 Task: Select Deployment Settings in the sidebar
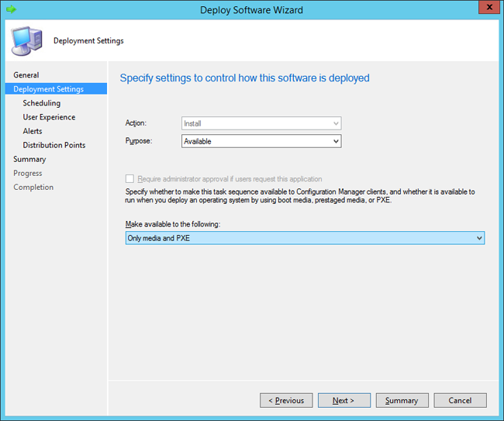48,89
